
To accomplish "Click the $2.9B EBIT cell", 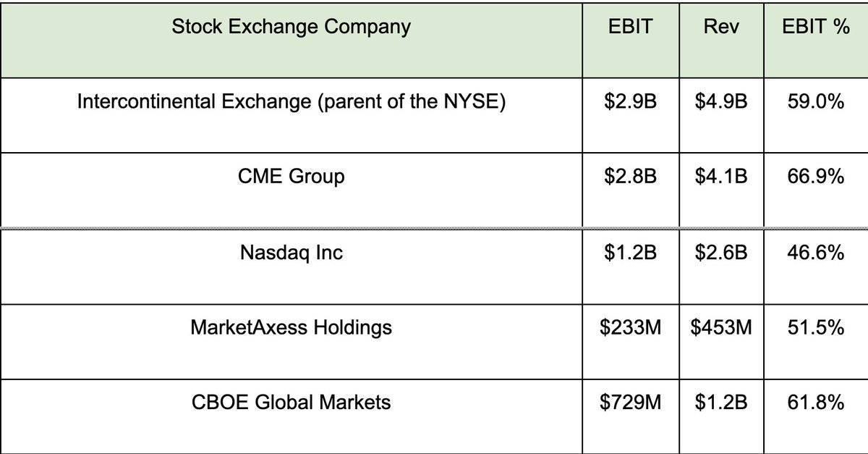I will coord(630,102).
